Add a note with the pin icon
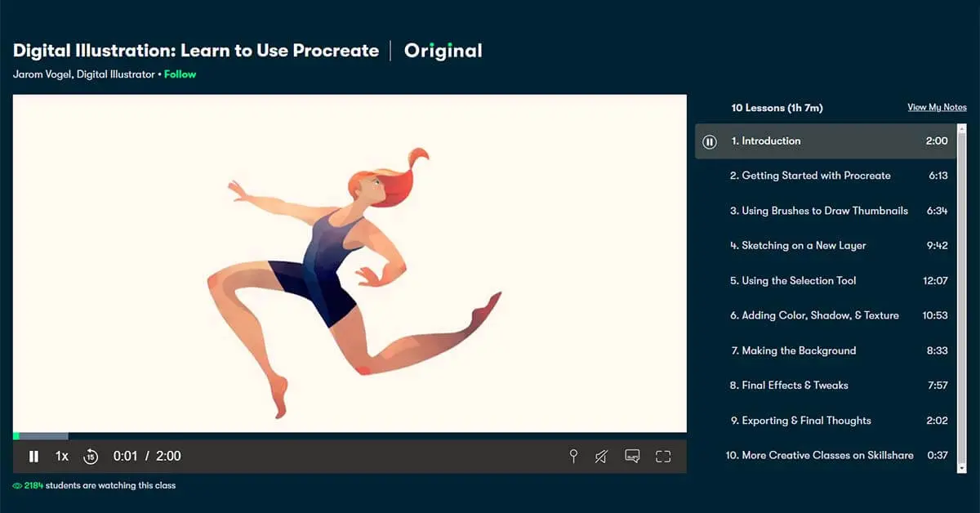 (x=573, y=457)
